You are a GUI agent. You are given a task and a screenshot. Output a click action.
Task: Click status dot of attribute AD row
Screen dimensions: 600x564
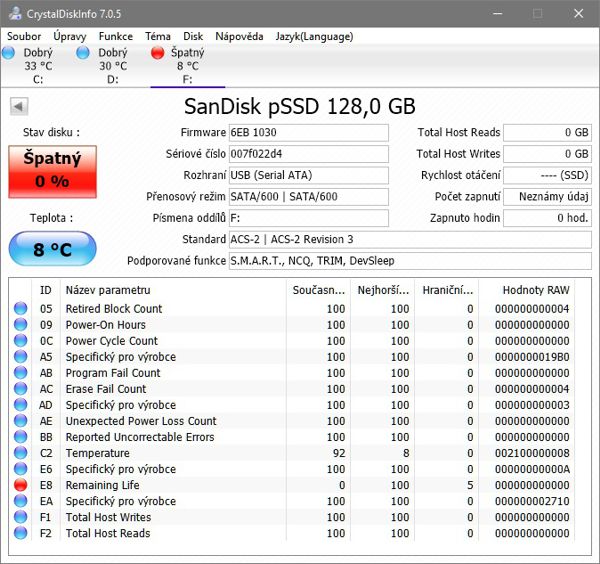pos(21,405)
